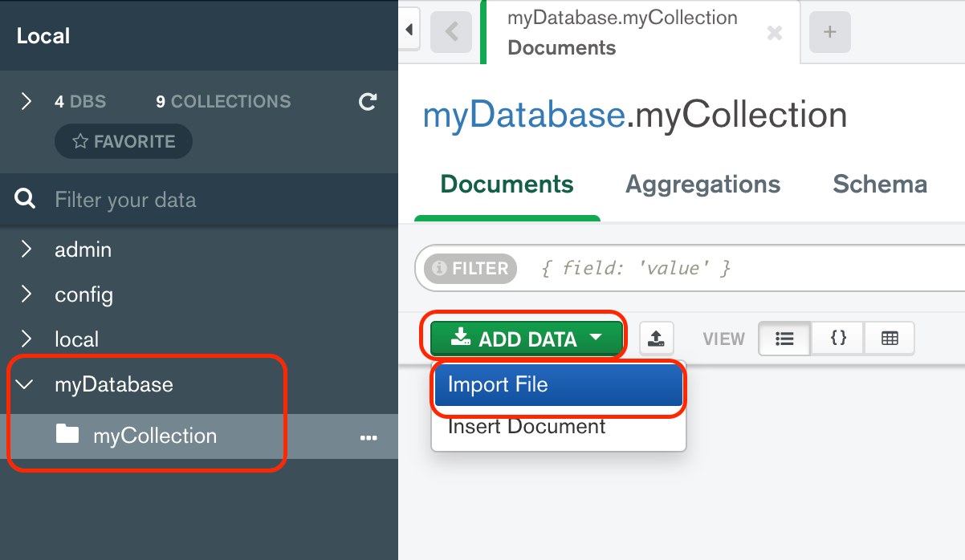Refresh the databases list
Image resolution: width=965 pixels, height=560 pixels.
[x=368, y=101]
